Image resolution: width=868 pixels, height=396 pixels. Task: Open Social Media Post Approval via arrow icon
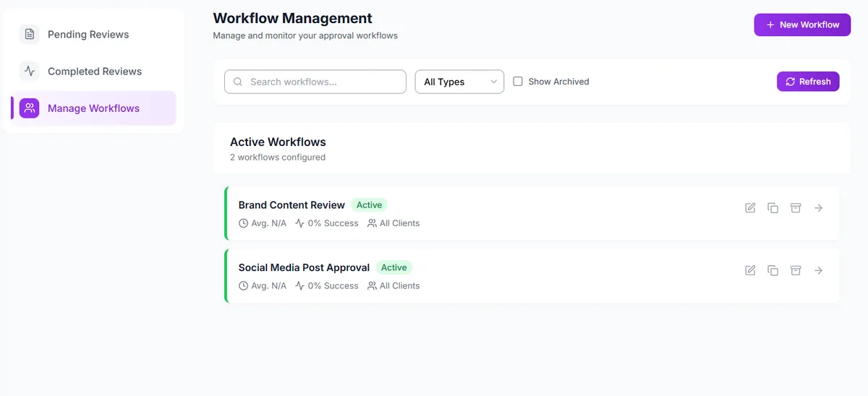coord(818,270)
